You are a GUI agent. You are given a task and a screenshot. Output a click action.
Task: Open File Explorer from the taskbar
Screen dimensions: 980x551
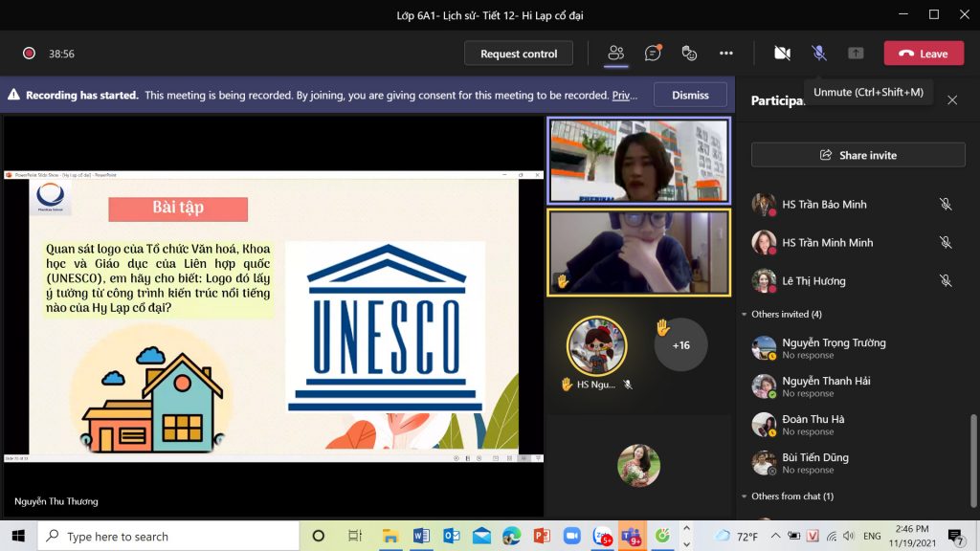[390, 536]
